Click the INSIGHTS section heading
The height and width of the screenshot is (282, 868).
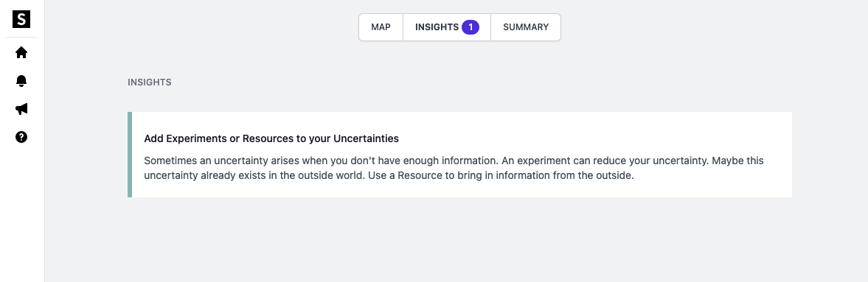click(150, 82)
